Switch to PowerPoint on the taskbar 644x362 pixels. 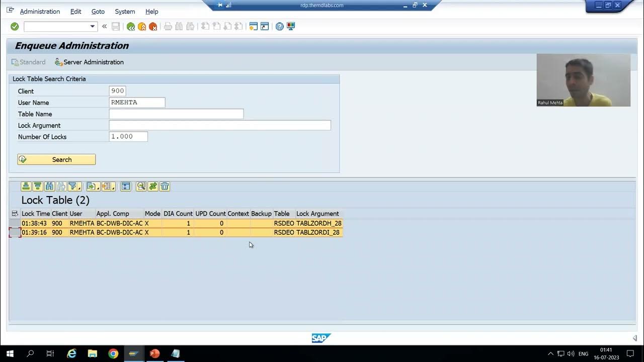click(x=154, y=353)
